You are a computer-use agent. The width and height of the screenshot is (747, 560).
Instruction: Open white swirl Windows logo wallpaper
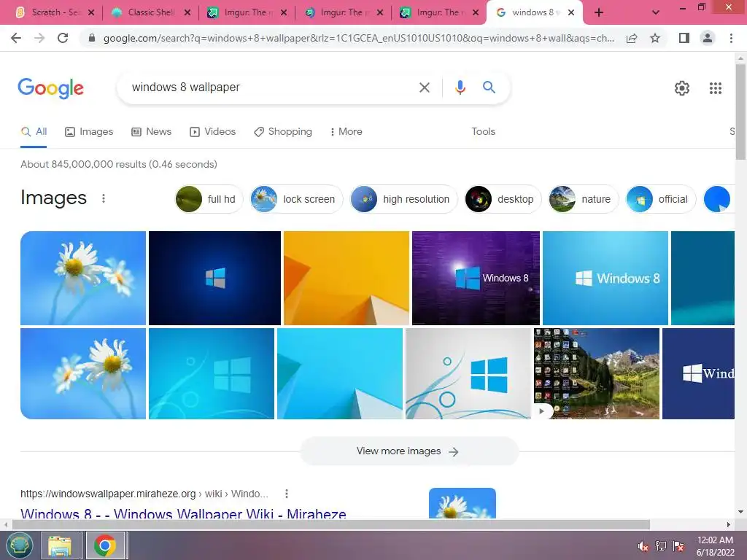click(x=468, y=374)
